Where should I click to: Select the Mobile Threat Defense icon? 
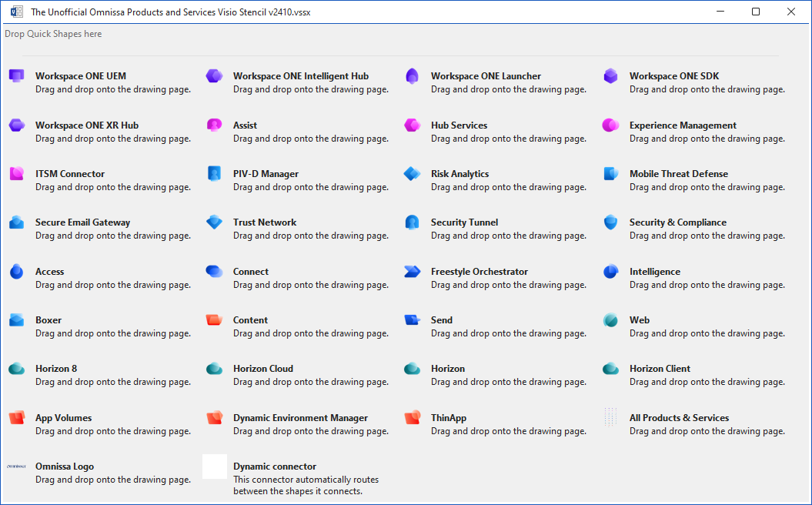[x=610, y=173]
